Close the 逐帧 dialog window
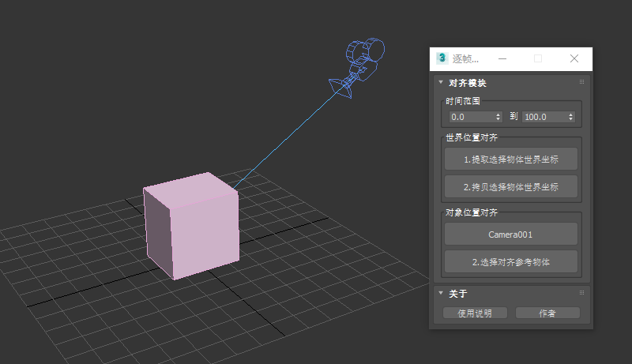 pyautogui.click(x=574, y=58)
